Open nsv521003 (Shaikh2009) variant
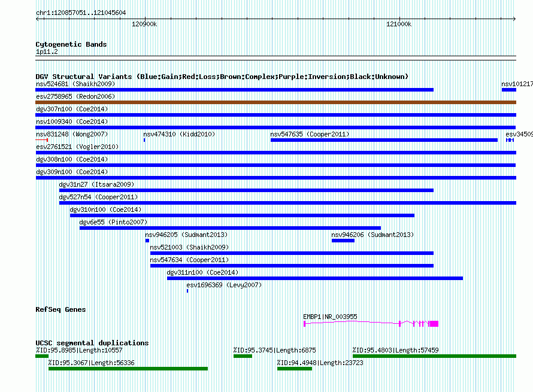The width and height of the screenshot is (533, 392). click(x=189, y=247)
